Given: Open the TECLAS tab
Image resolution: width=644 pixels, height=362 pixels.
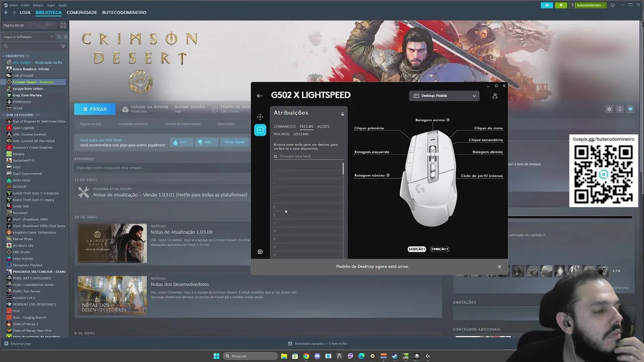Looking at the screenshot, I should 306,127.
